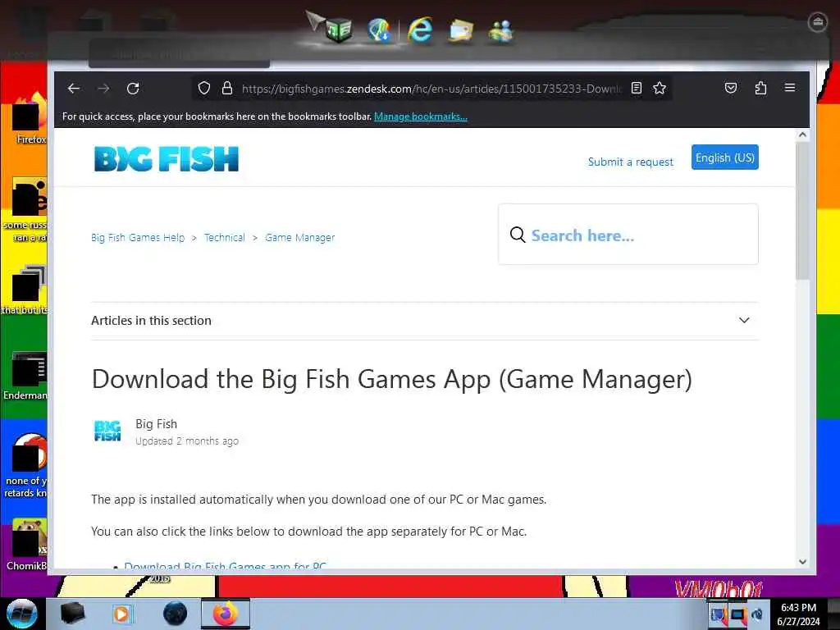Open Windows Start orb
Viewport: 840px width, 630px height.
click(x=22, y=614)
